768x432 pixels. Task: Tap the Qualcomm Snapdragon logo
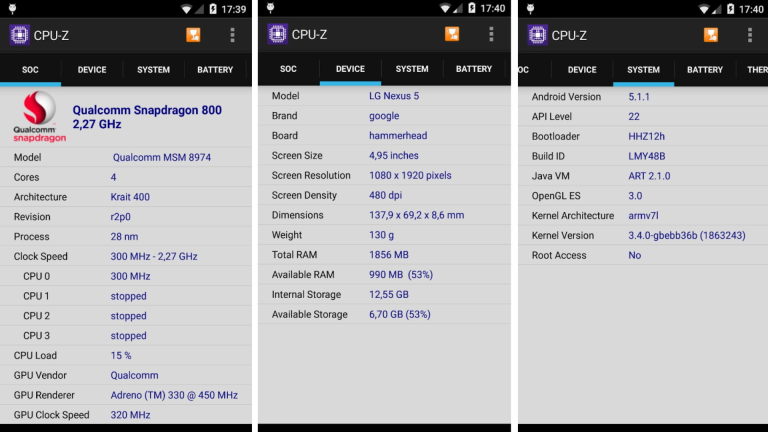[39, 117]
